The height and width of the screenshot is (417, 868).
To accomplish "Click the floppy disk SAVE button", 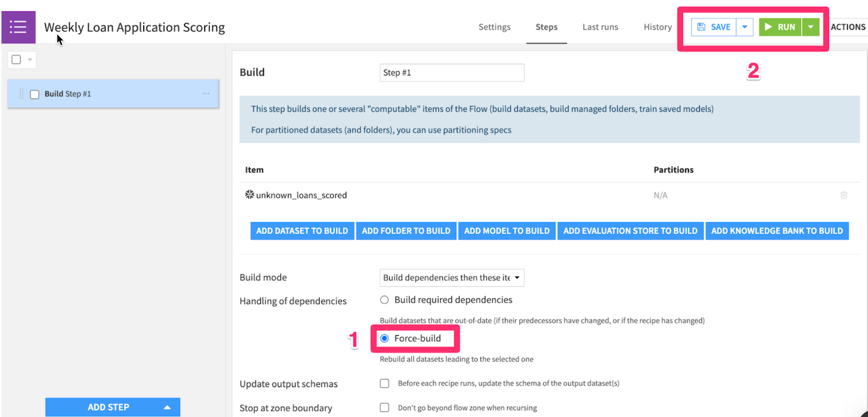I will [x=713, y=27].
